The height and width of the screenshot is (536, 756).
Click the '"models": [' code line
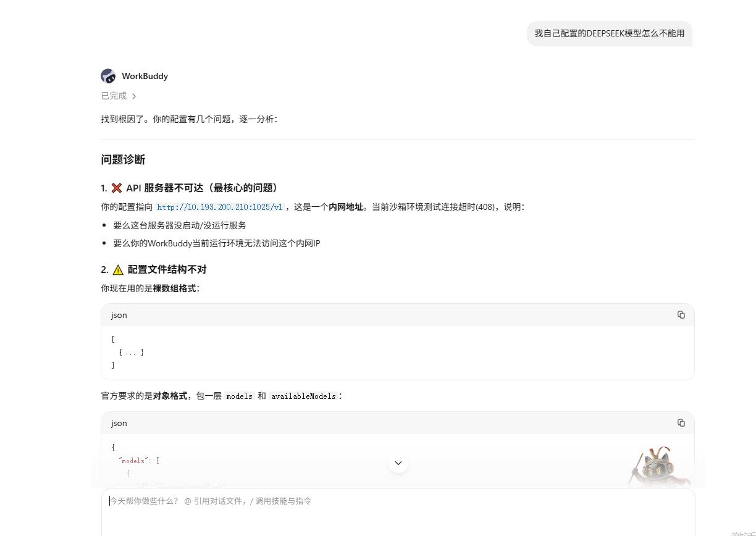(139, 461)
